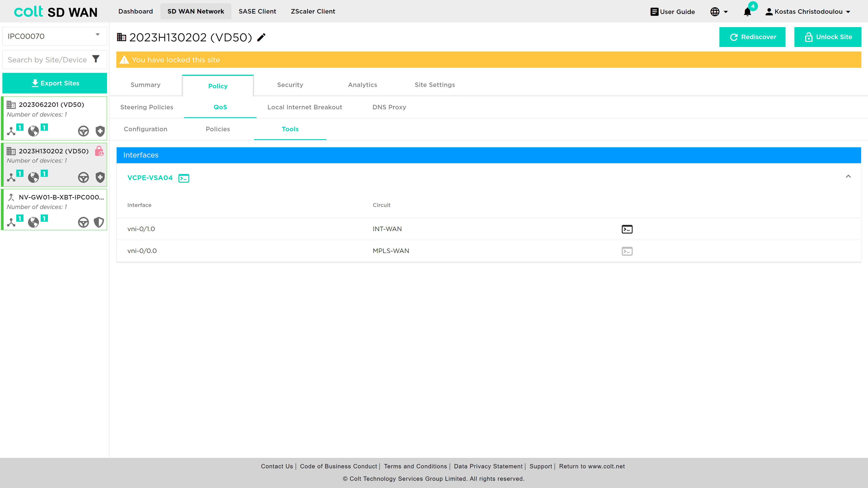
Task: Open the VCPE-VSA04 device terminal icon
Action: 184,178
